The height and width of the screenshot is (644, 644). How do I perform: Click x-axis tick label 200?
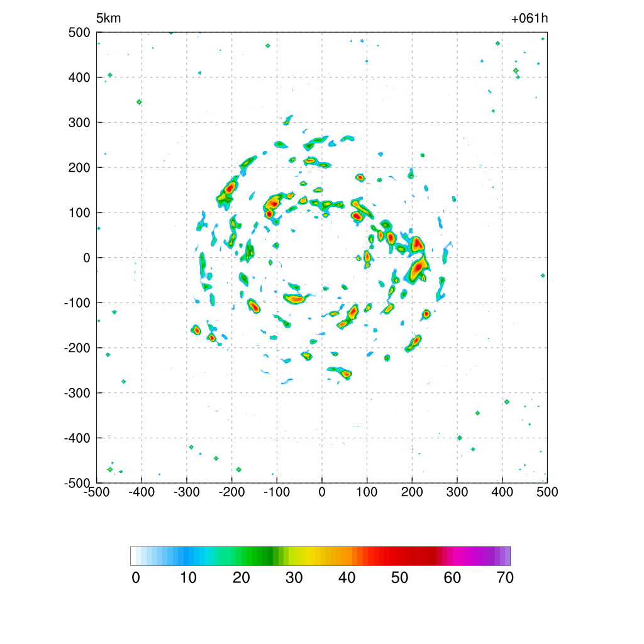tap(412, 492)
